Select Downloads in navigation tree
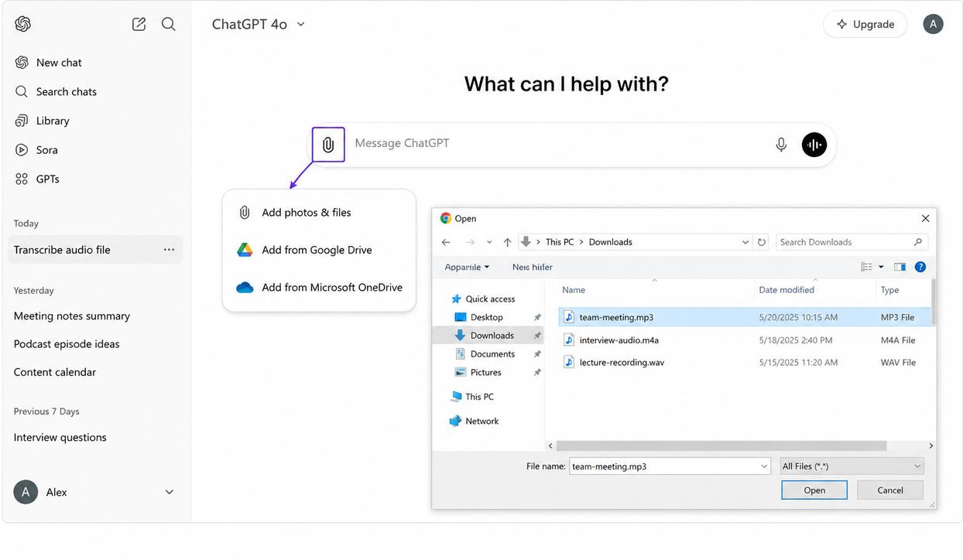Screen dimensions: 963x560 (492, 336)
